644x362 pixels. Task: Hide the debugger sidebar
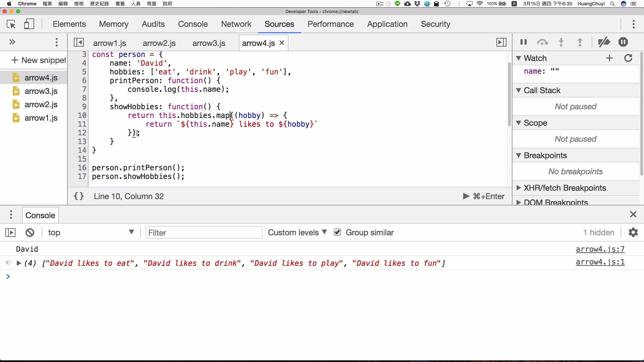click(501, 43)
